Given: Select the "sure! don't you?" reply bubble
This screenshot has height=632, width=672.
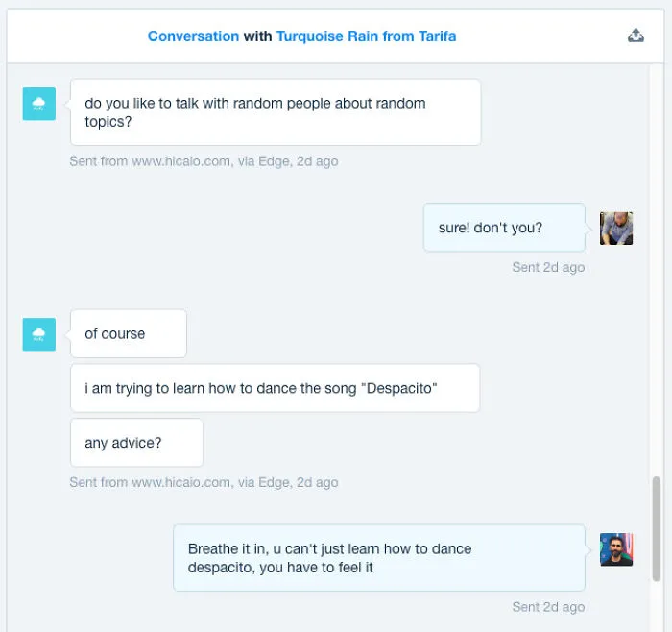Looking at the screenshot, I should [504, 228].
